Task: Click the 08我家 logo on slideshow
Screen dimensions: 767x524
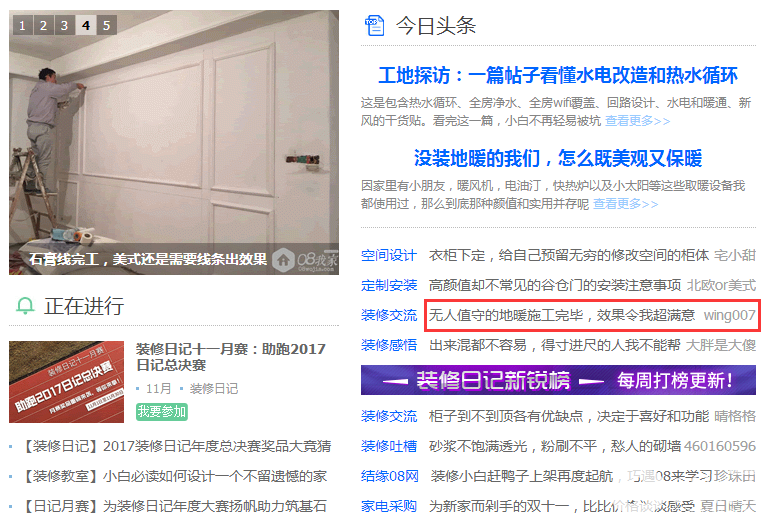Action: pos(305,260)
